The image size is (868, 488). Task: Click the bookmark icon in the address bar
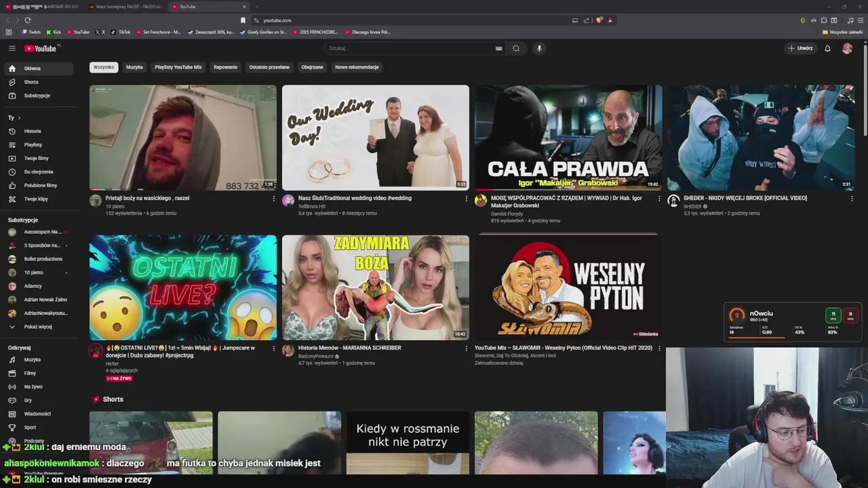(243, 20)
